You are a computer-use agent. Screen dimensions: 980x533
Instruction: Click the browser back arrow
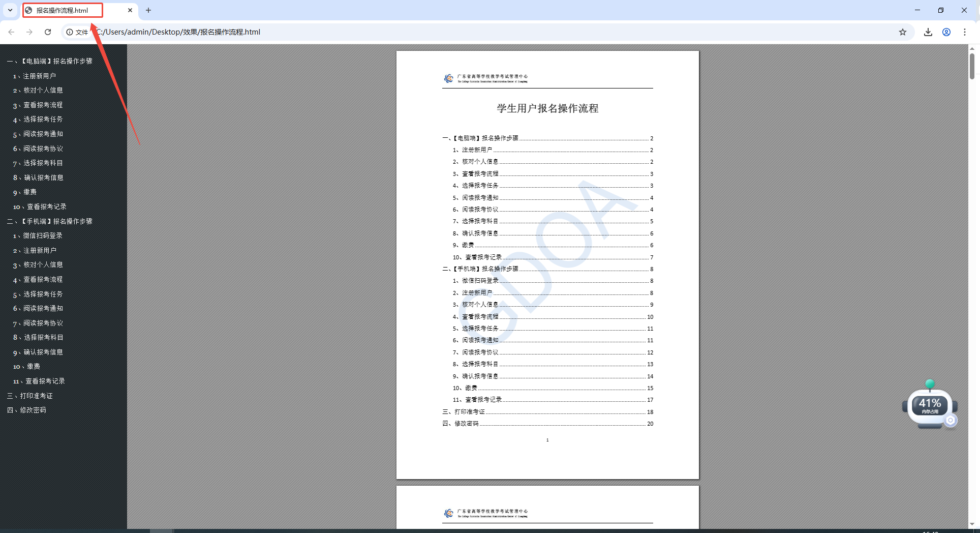11,32
